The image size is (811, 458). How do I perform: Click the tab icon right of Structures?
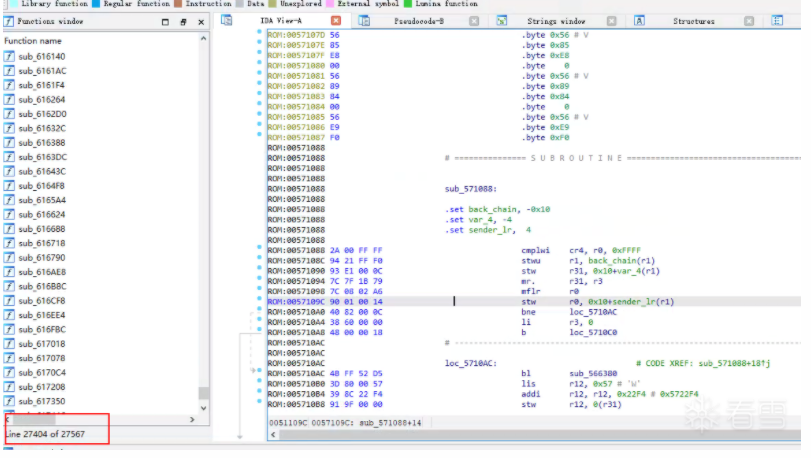click(x=777, y=21)
